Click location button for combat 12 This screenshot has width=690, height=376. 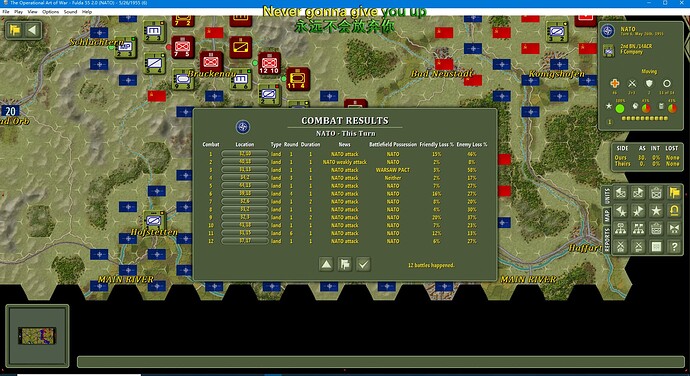pos(245,241)
